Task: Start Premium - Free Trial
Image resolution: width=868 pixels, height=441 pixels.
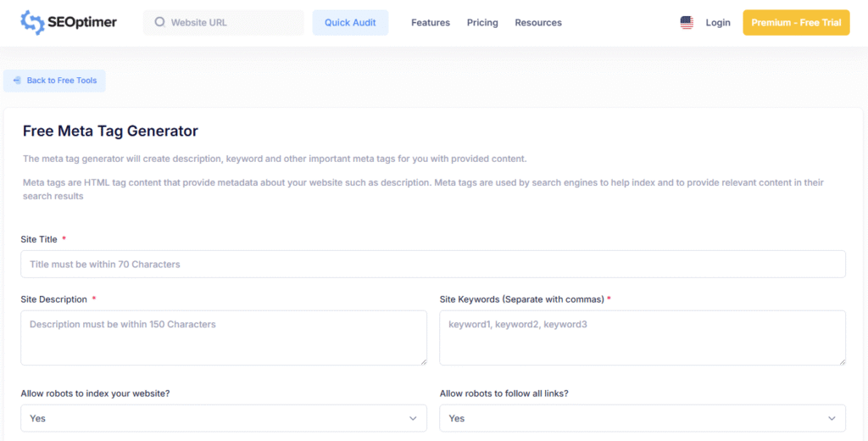Action: [x=796, y=23]
